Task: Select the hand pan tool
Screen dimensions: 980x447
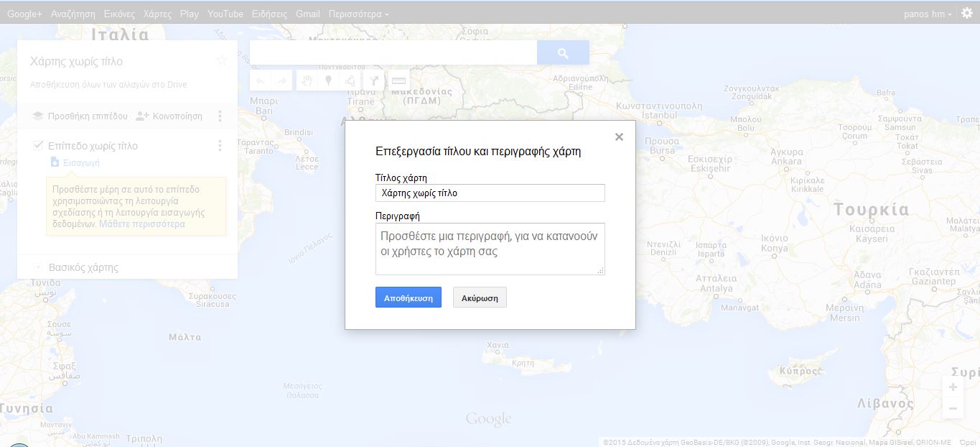Action: point(307,81)
